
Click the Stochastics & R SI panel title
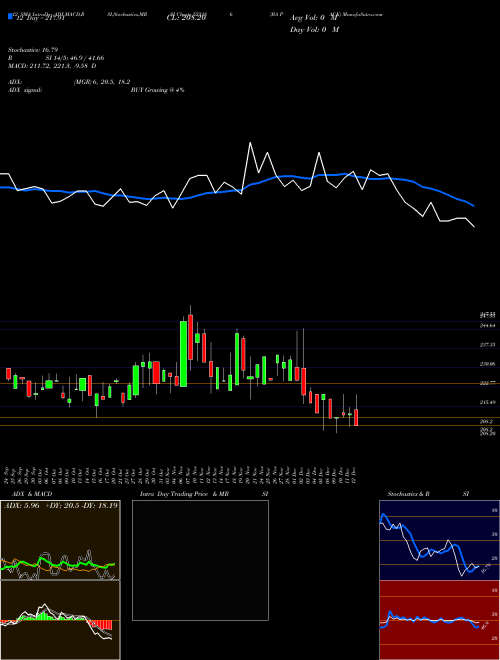click(428, 494)
